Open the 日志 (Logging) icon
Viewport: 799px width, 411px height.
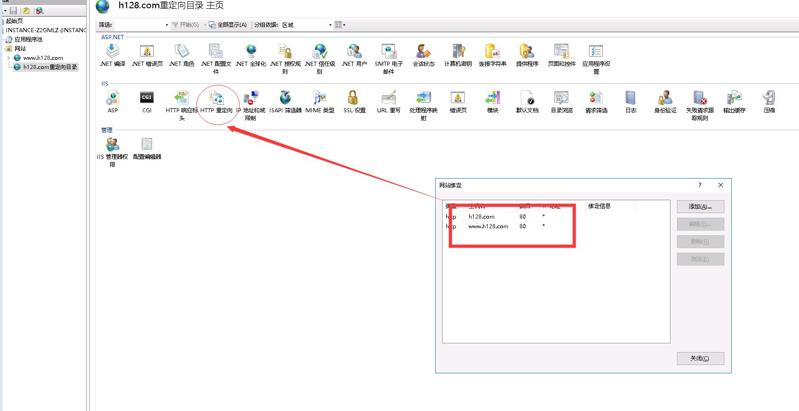click(x=630, y=98)
